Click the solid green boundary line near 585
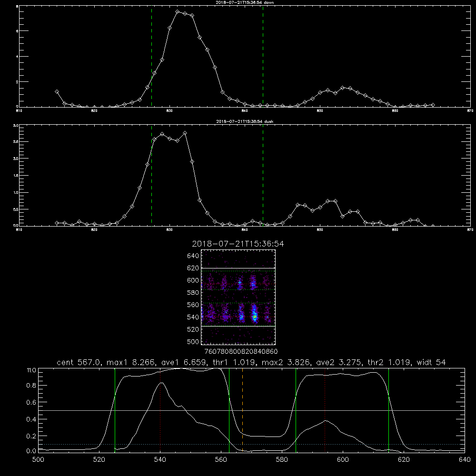This screenshot has height=476, width=476. (x=296, y=410)
